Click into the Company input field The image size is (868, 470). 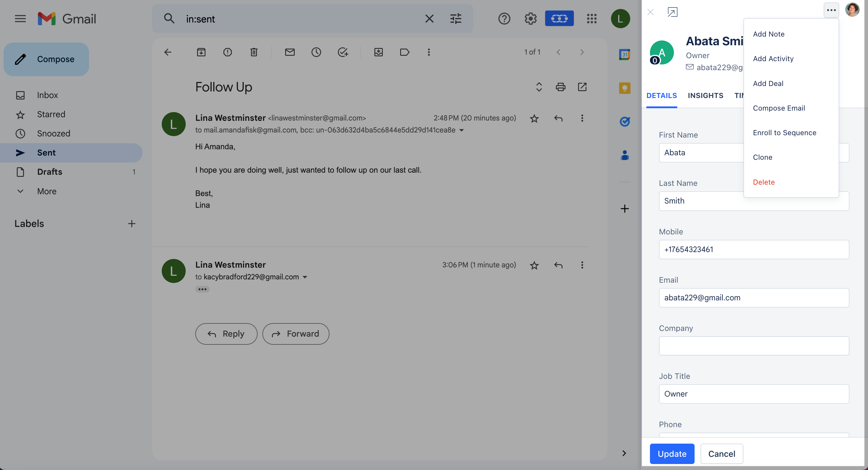point(754,346)
